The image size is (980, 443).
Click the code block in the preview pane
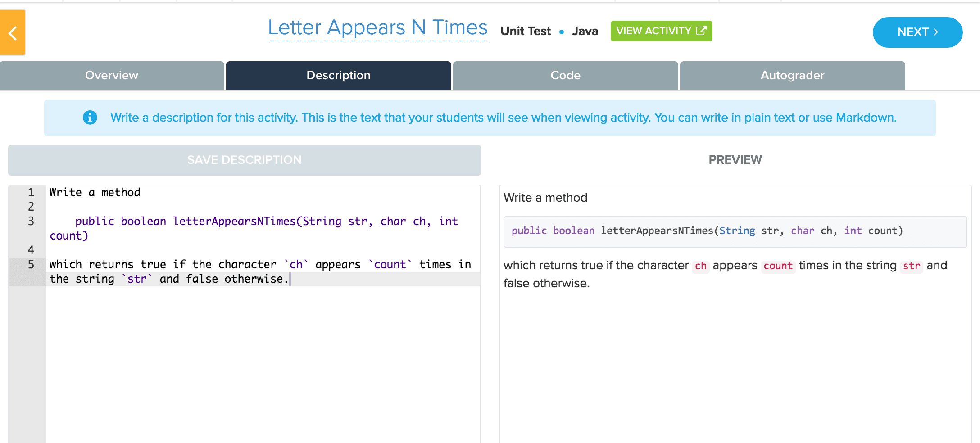click(735, 231)
